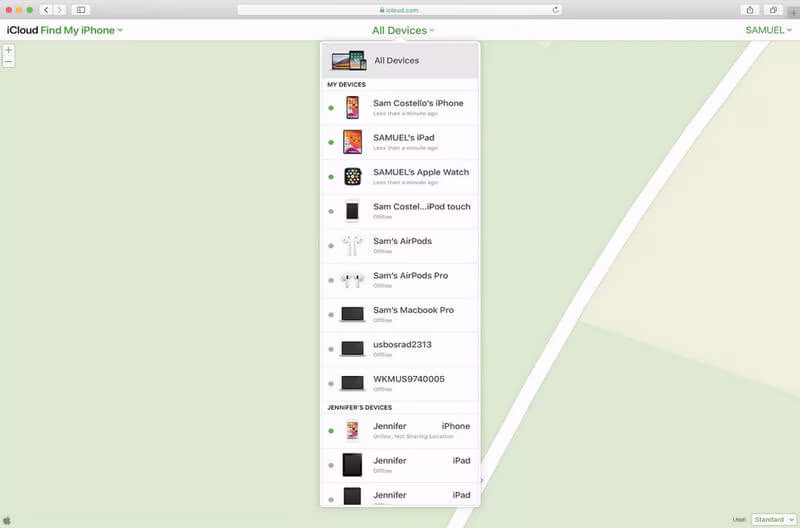The width and height of the screenshot is (800, 528).
Task: Click Sam Costello's iPhone device icon
Action: (x=353, y=108)
